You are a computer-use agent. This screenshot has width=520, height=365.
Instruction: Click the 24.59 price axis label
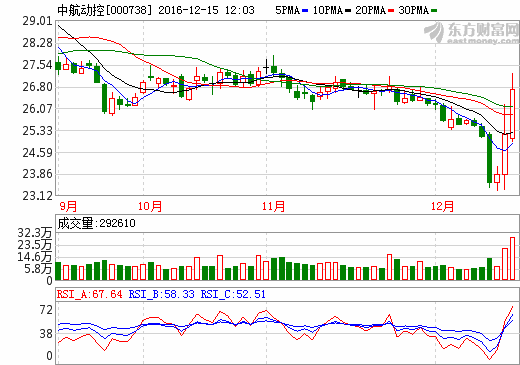tap(38, 153)
